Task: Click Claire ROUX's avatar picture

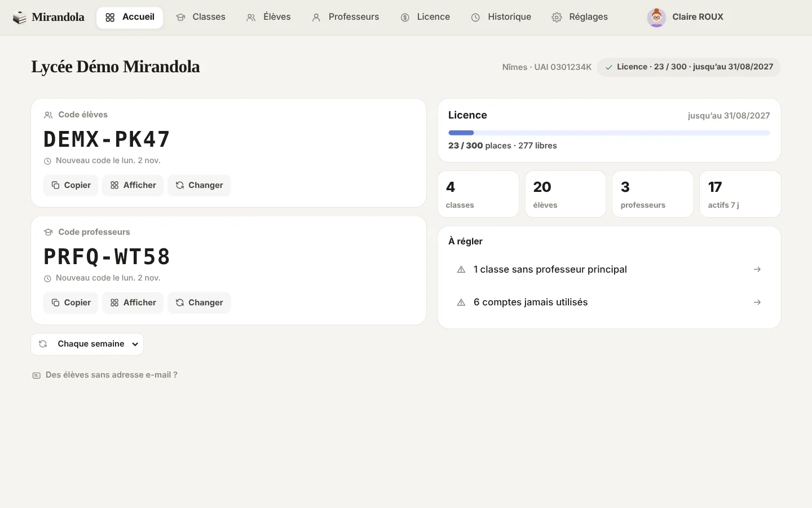Action: [656, 17]
